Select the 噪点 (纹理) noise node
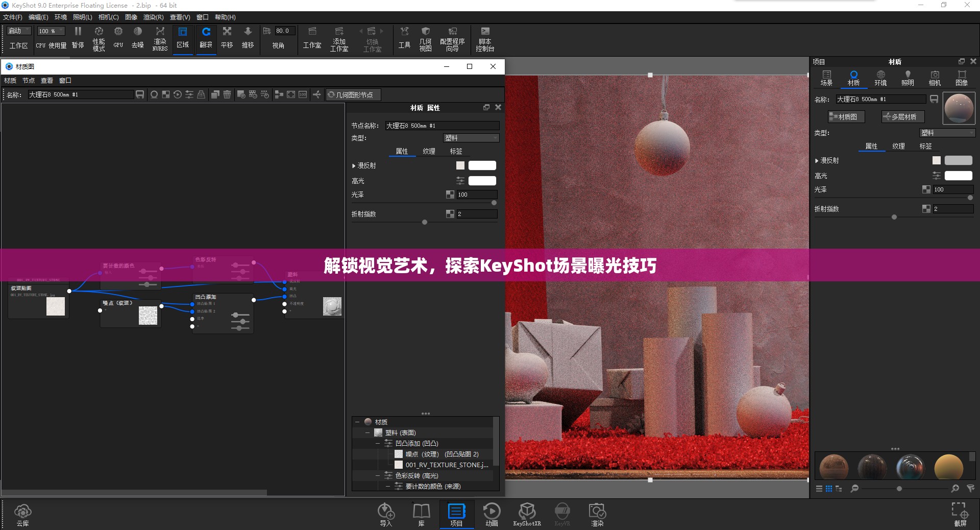The height and width of the screenshot is (530, 980). pos(131,312)
